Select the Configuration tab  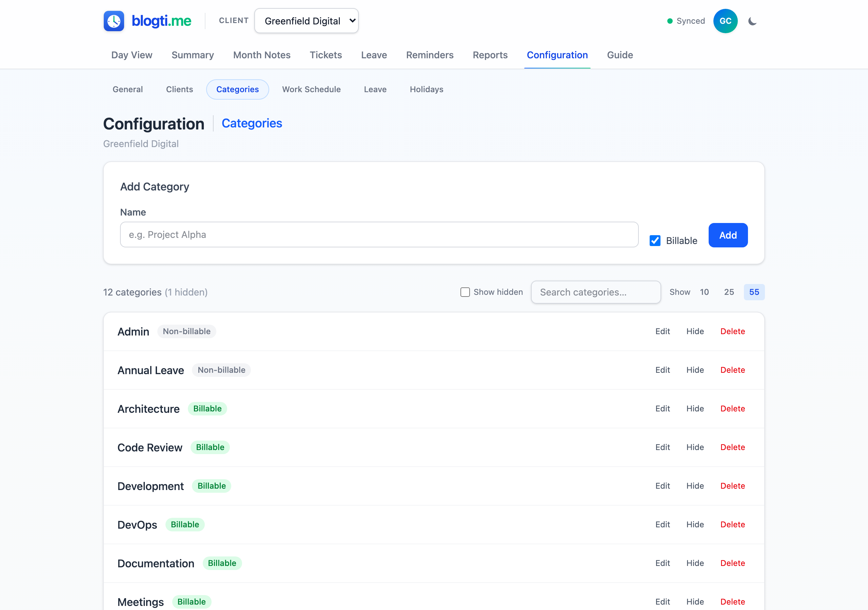(557, 55)
